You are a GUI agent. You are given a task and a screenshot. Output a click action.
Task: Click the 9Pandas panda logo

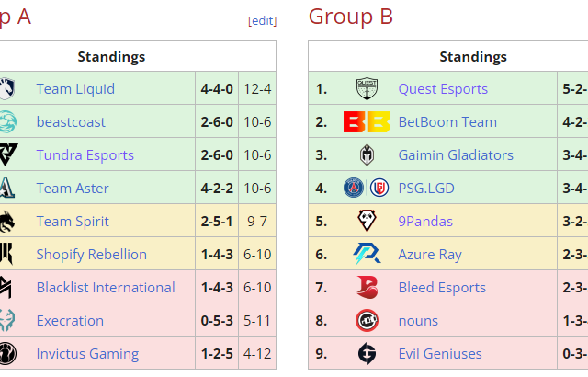pyautogui.click(x=367, y=222)
